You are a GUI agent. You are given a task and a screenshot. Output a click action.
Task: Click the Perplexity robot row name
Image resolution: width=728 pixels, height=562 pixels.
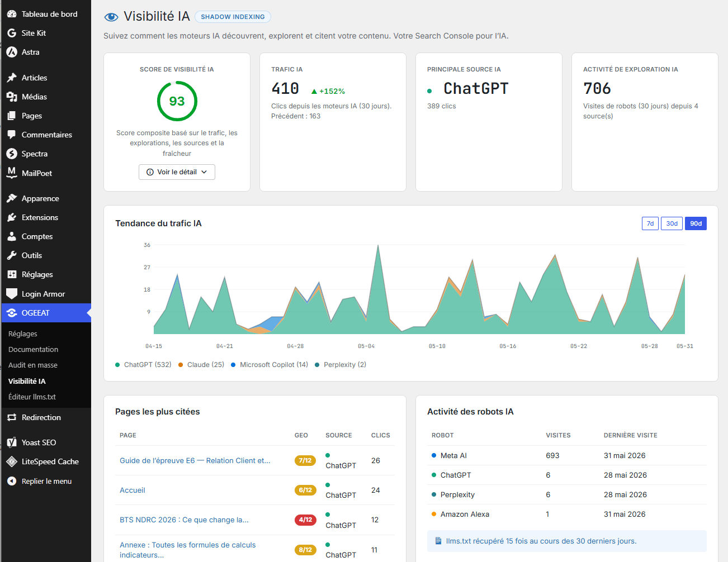[457, 494]
